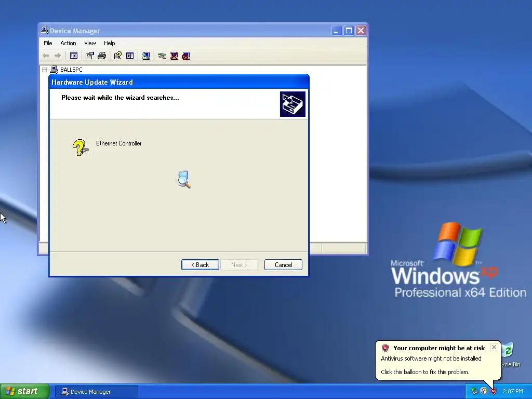Click the red Security Center shield tray icon
The image size is (532, 399).
pyautogui.click(x=493, y=391)
